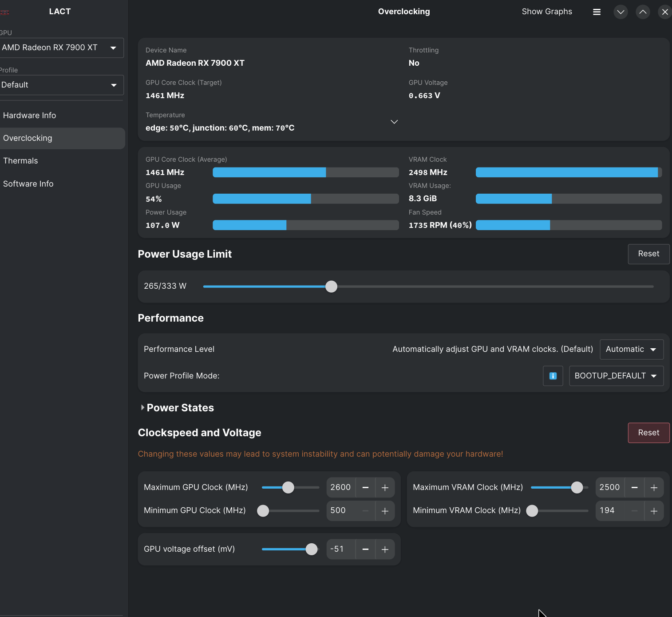The height and width of the screenshot is (617, 672).
Task: Open the BOOTUP_DEFAULT power profile dropdown
Action: tap(617, 376)
